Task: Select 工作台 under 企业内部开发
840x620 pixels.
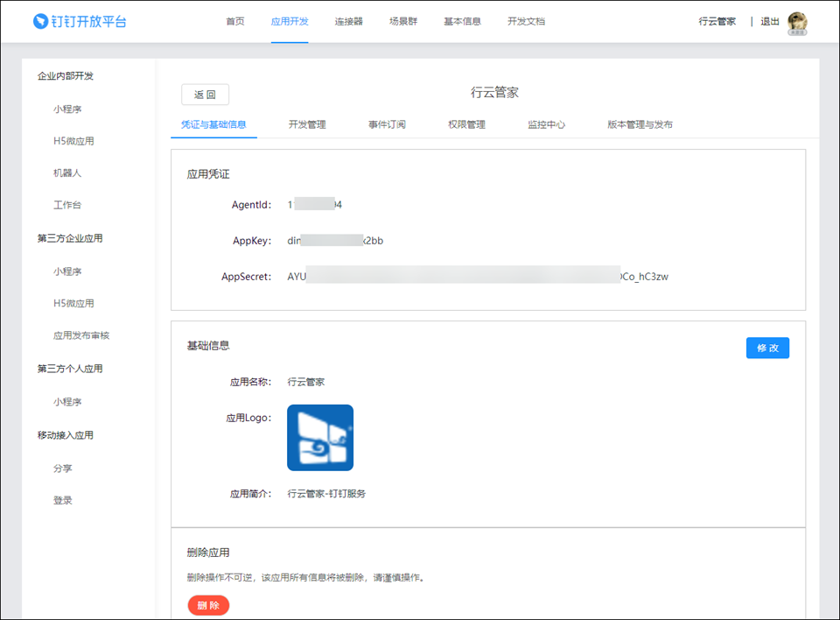Action: click(67, 205)
